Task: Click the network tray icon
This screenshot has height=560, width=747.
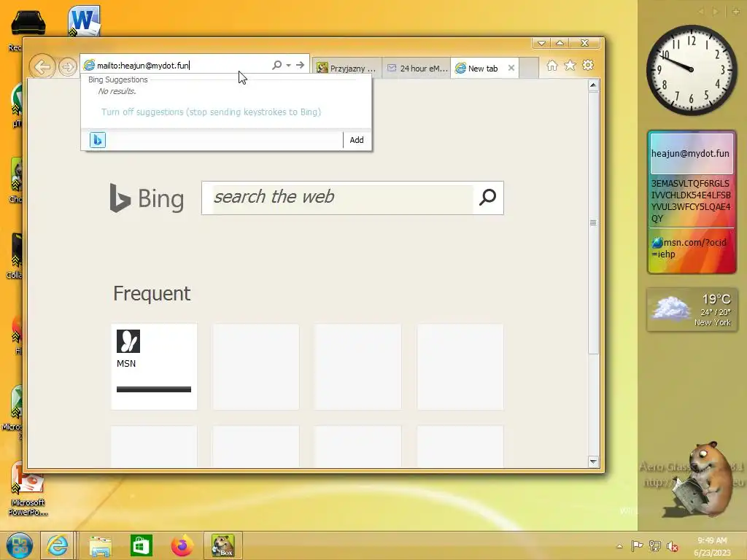Action: (655, 546)
